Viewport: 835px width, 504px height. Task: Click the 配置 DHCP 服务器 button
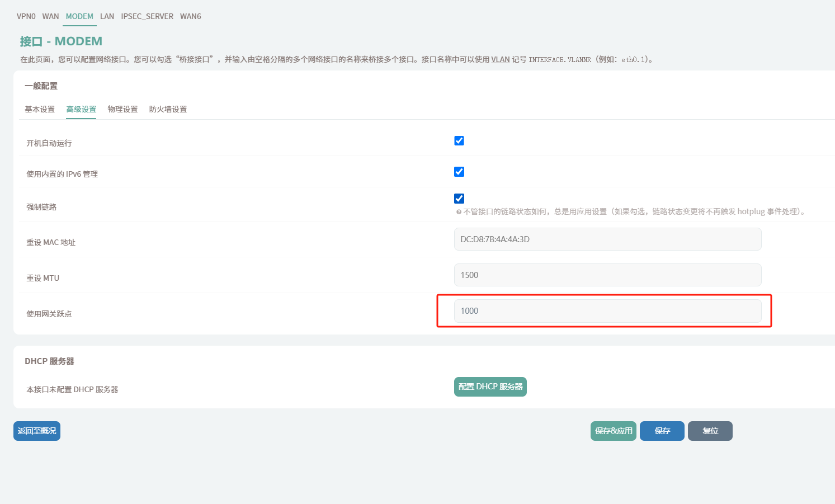(x=490, y=387)
